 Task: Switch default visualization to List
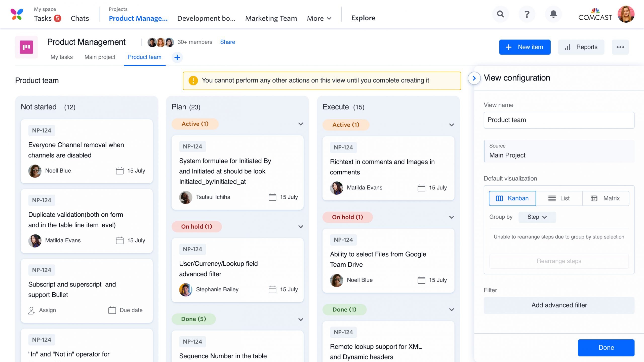tap(559, 198)
